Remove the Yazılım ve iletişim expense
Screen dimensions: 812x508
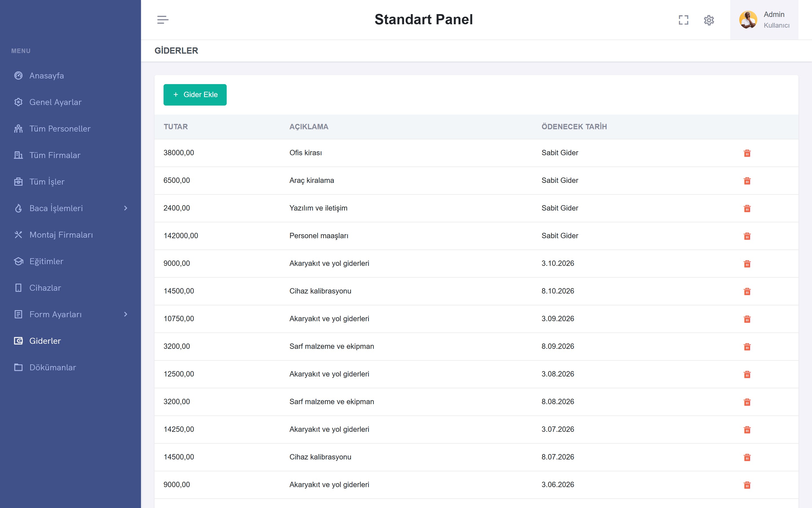click(747, 208)
